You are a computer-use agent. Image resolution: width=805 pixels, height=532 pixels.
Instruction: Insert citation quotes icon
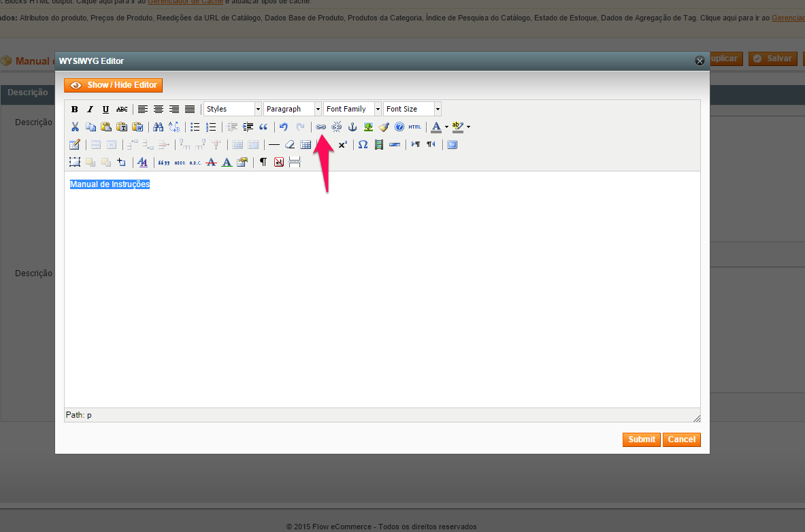pos(164,163)
